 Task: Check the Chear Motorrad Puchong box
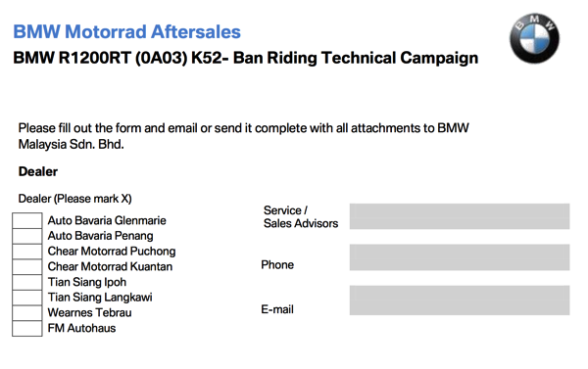pos(27,252)
